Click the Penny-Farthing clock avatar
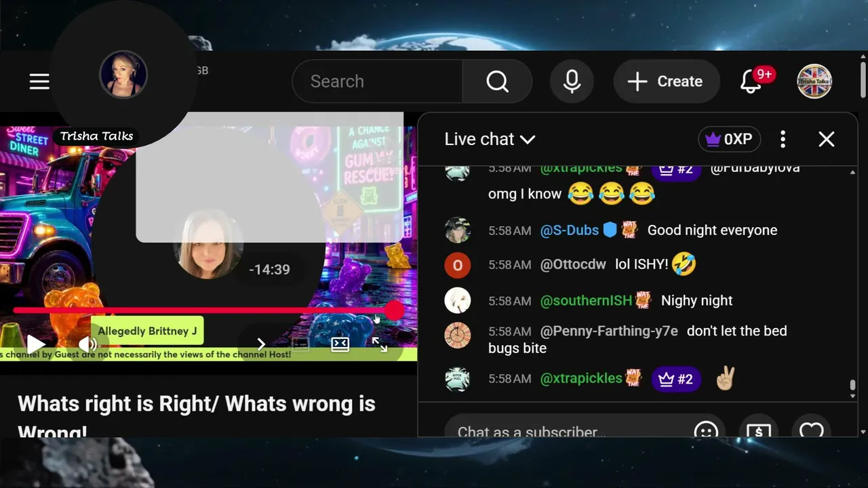The width and height of the screenshot is (868, 488). click(x=458, y=335)
